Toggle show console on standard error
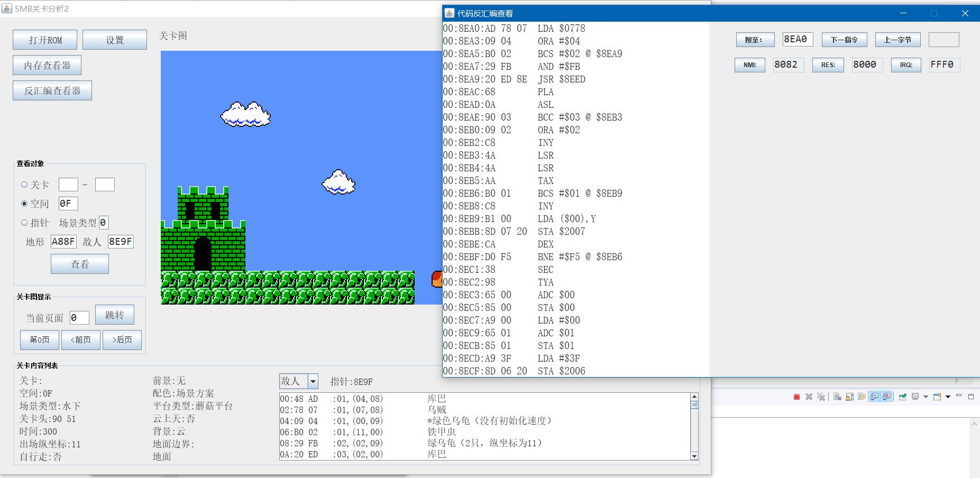Image resolution: width=980 pixels, height=478 pixels. [886, 397]
